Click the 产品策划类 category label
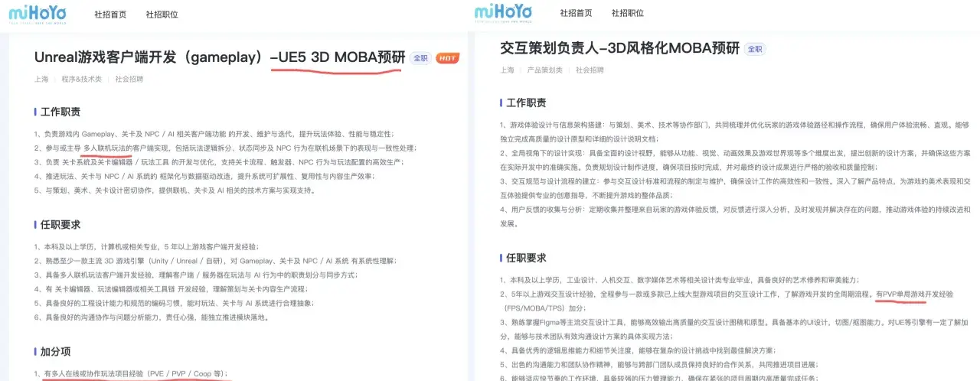 pyautogui.click(x=544, y=70)
